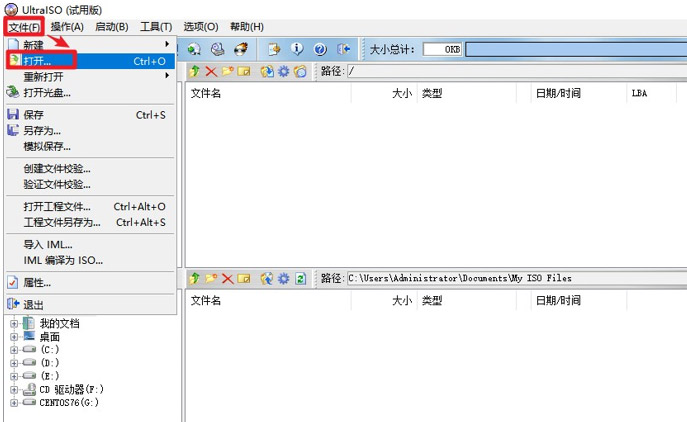The image size is (687, 422).
Task: Go up one level in the ISO image pane
Action: 195,71
